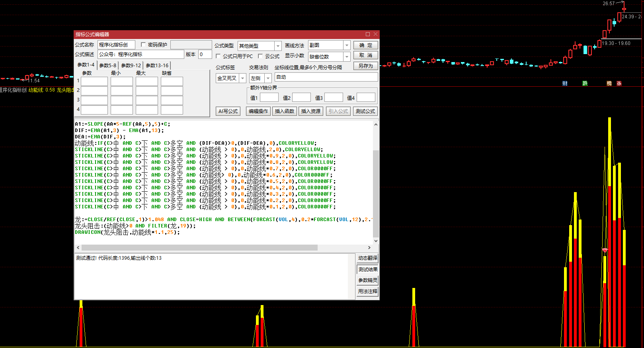Click the green 跌 marker icon on chart
Viewport: 644px width, 348px height.
pyautogui.click(x=585, y=84)
